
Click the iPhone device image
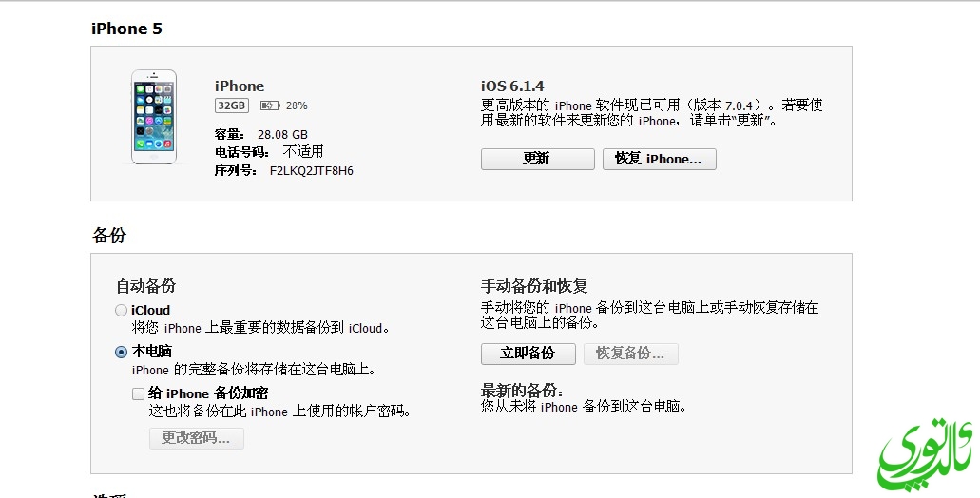[154, 117]
